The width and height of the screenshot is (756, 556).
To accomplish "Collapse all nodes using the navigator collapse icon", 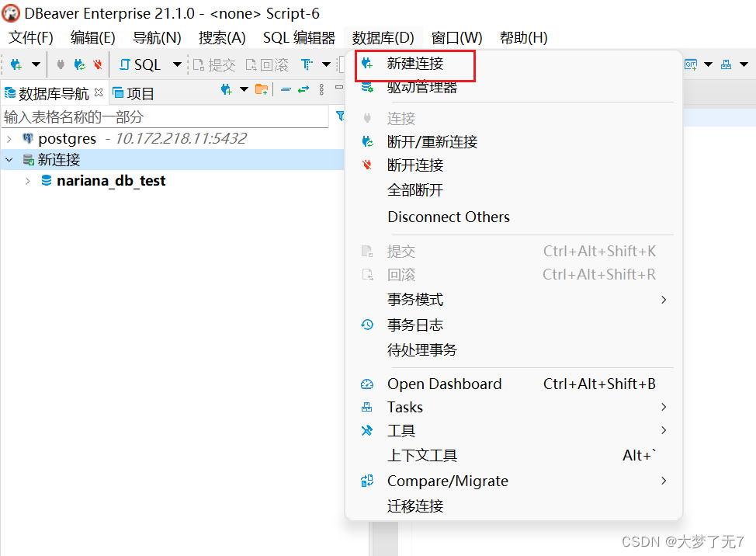I will point(286,89).
